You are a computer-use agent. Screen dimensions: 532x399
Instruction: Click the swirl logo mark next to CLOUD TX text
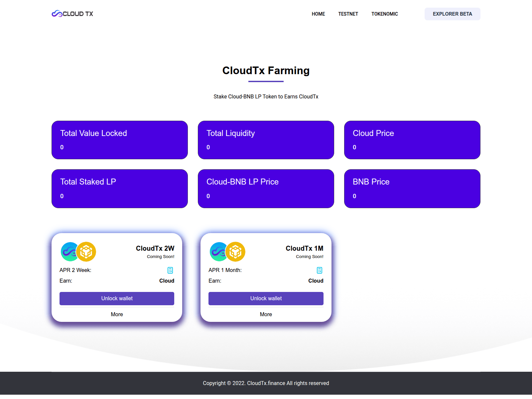[x=56, y=14]
